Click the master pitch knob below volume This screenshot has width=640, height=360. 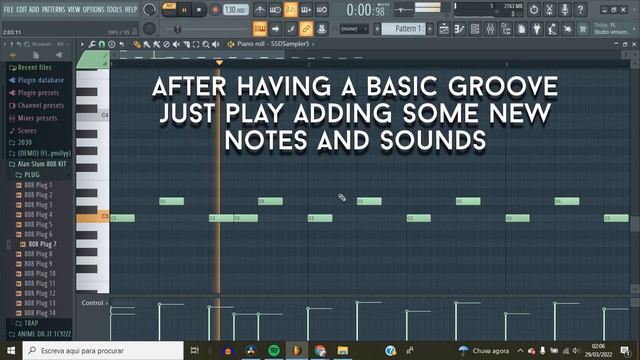tap(149, 28)
